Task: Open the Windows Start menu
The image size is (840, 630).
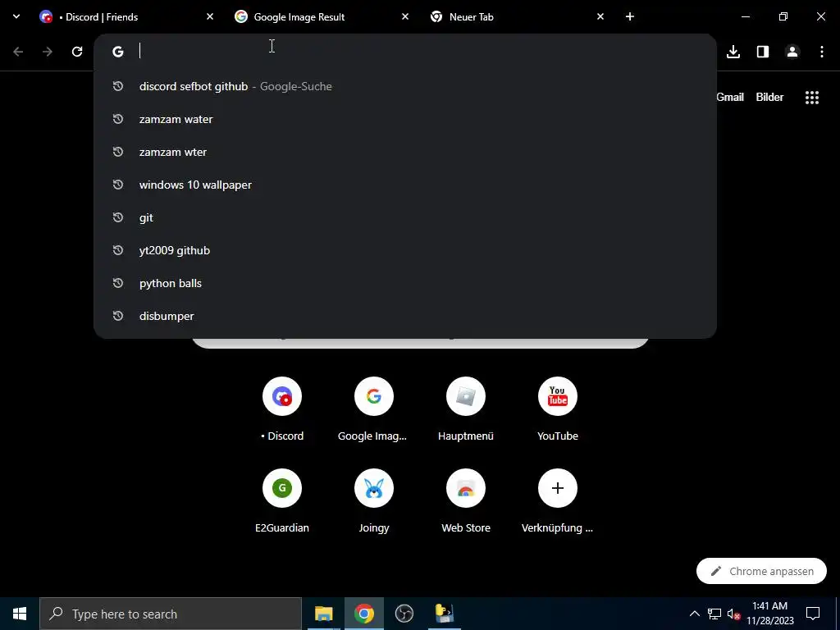Action: (20, 614)
